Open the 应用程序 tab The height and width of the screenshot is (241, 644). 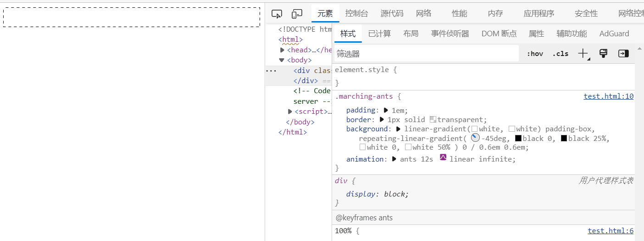539,13
